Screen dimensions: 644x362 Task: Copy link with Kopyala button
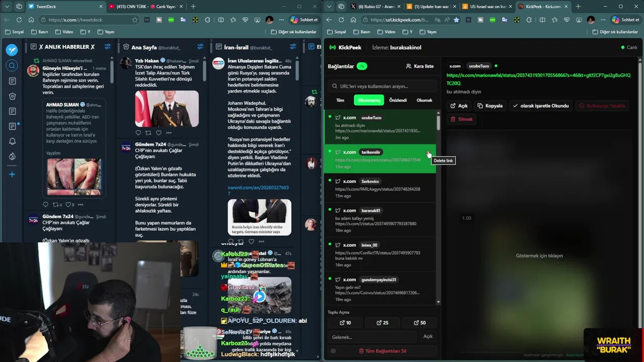pos(490,106)
